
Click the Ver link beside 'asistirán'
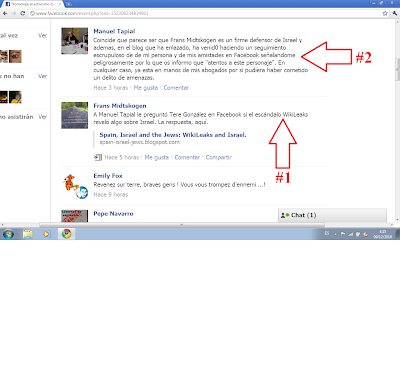pos(42,117)
